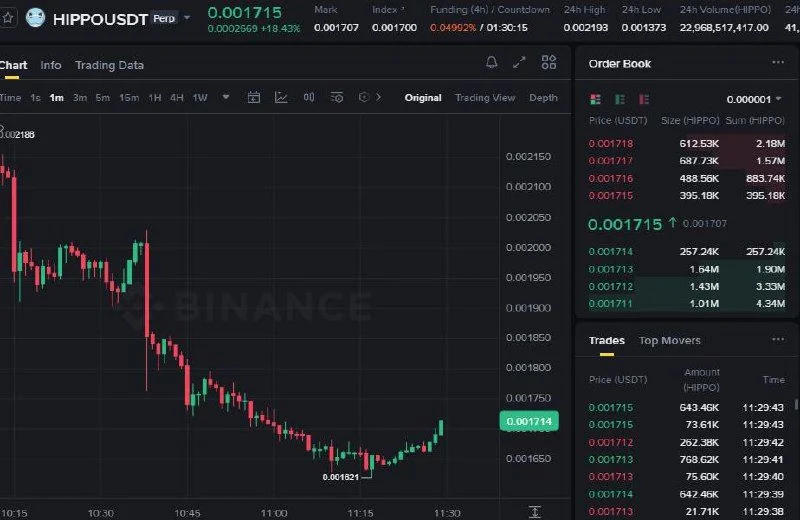Select the 4H interval
The image size is (800, 520).
pos(177,97)
